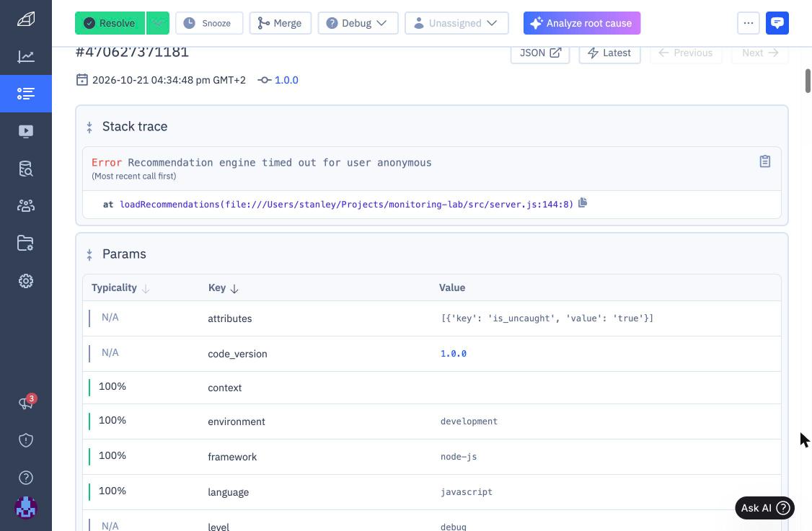
Task: Select the javascript value
Action: tap(467, 491)
